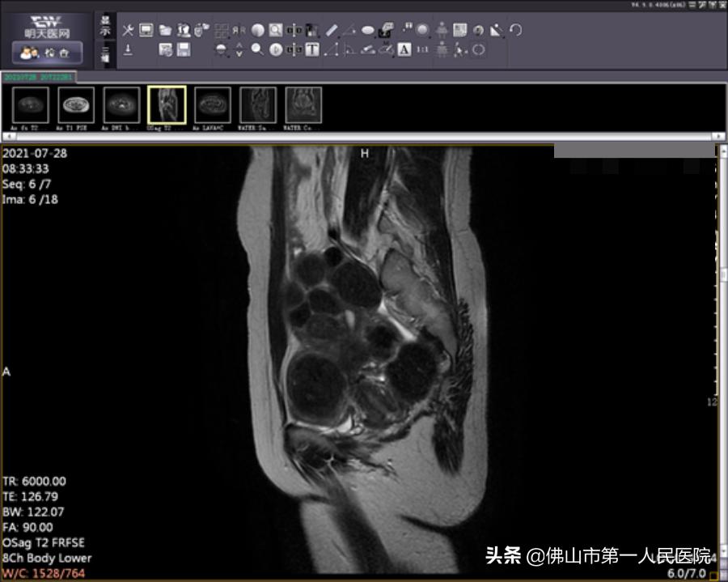Viewport: 728px width, 582px height.
Task: Select the eraser tool to remove annotations
Action: pos(368,49)
